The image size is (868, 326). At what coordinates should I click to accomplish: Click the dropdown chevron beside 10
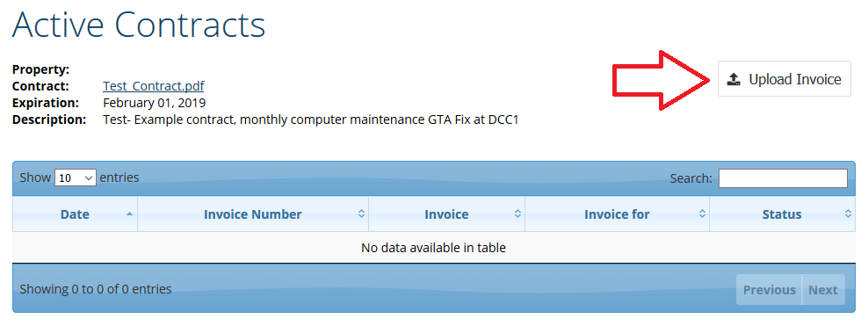pyautogui.click(x=89, y=178)
